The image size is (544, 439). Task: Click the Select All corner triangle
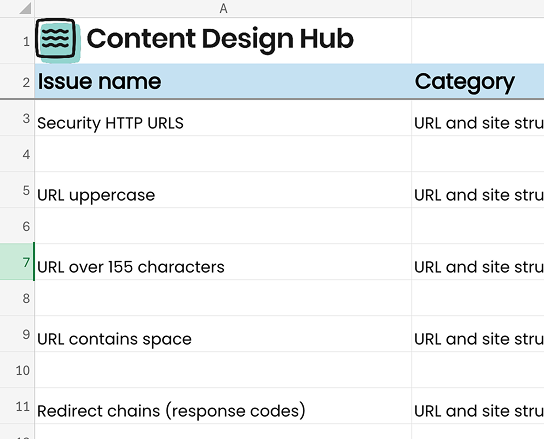(25, 8)
